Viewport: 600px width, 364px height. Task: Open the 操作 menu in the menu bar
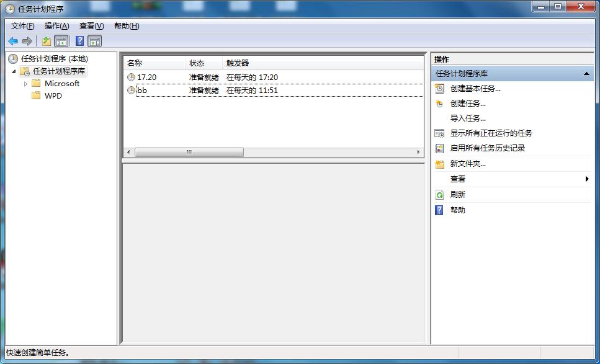55,25
